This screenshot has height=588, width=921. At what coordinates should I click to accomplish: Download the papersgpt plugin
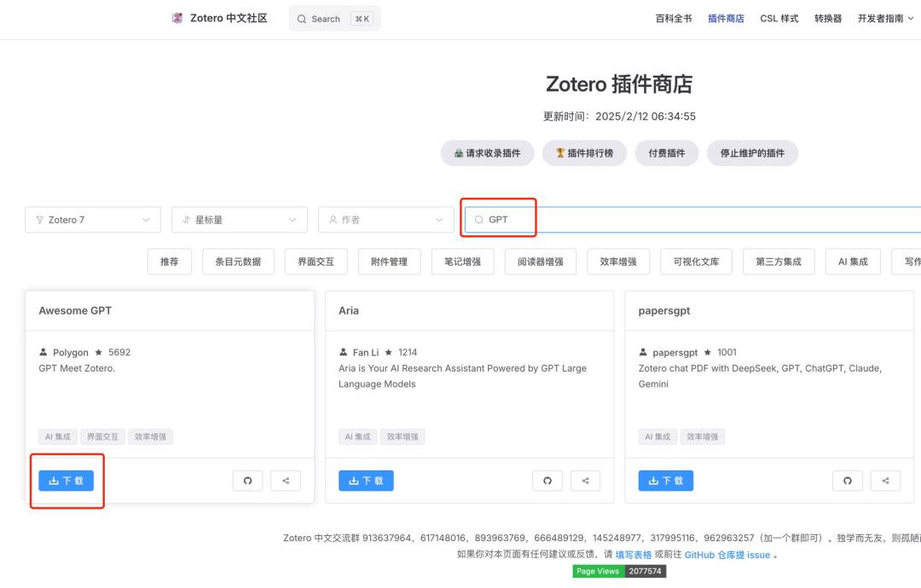click(x=666, y=481)
